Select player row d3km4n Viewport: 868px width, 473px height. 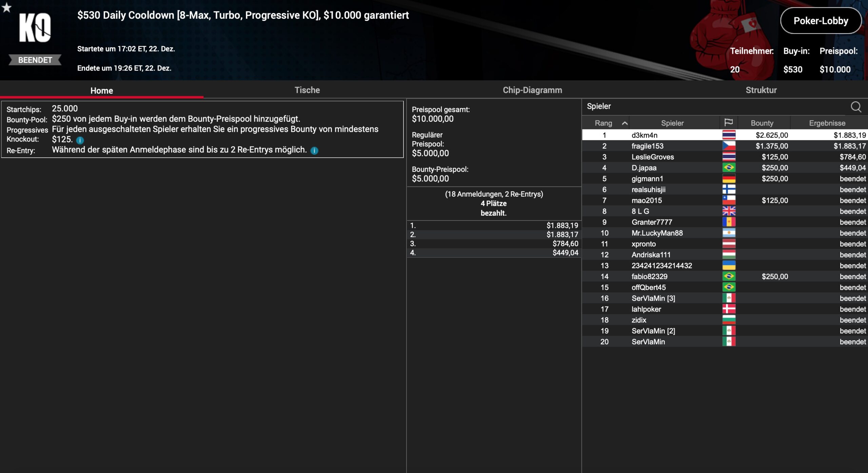(644, 135)
